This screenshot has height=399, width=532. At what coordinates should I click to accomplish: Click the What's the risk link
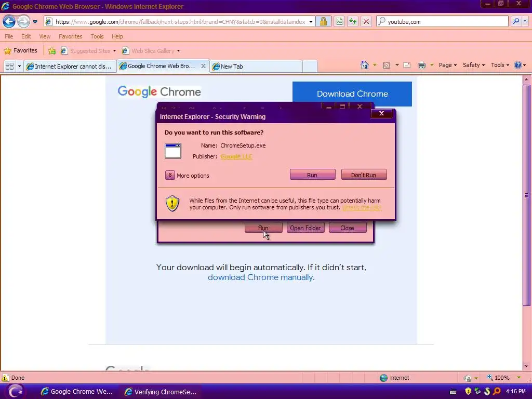point(362,207)
